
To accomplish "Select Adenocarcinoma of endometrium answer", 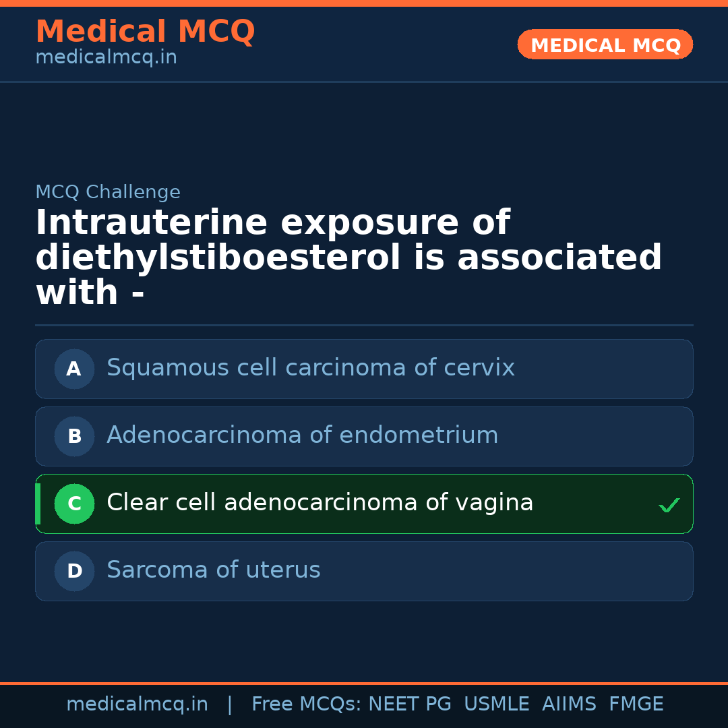I will (x=302, y=435).
